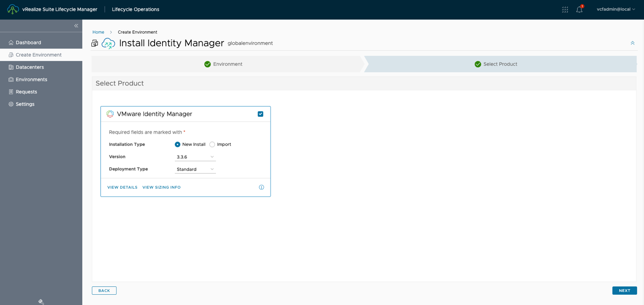Click the pin icon at sidebar bottom
The width and height of the screenshot is (644, 305).
[41, 302]
